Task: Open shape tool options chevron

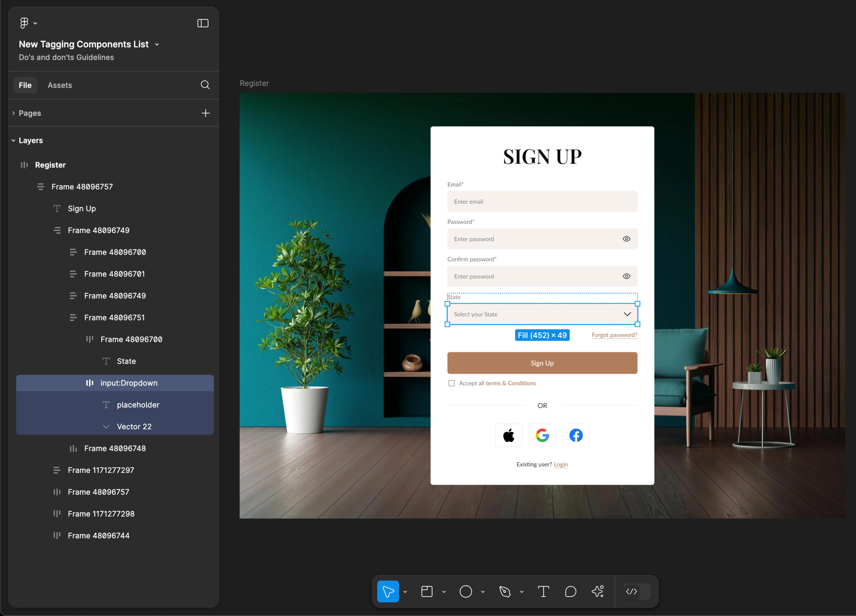Action: pyautogui.click(x=483, y=591)
